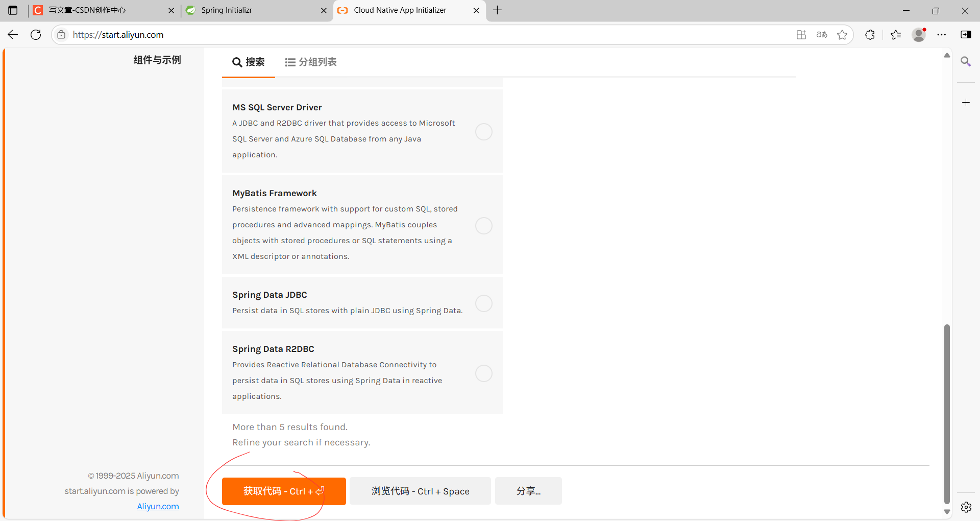Open sidebar search magnifier icon
Screen dimensions: 980x521
(966, 62)
